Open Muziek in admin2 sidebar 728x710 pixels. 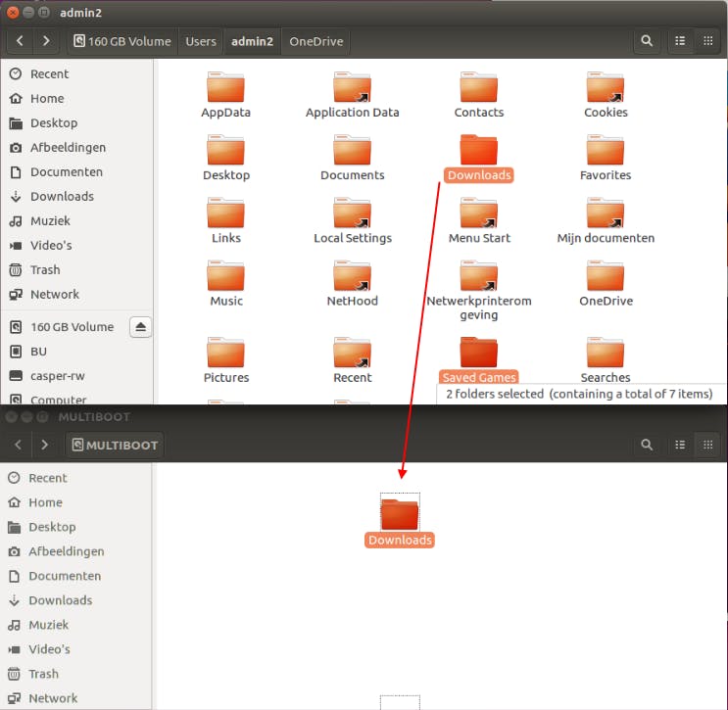tap(76, 221)
